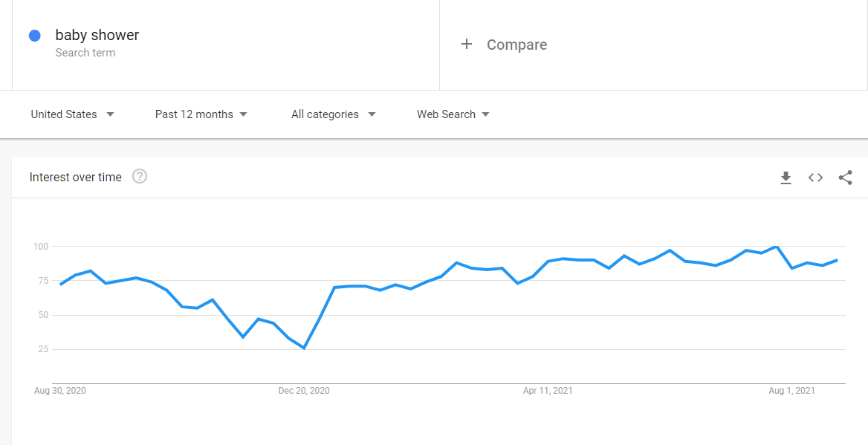Click the Dec 20, 2020 date label
This screenshot has height=445, width=868.
[304, 391]
